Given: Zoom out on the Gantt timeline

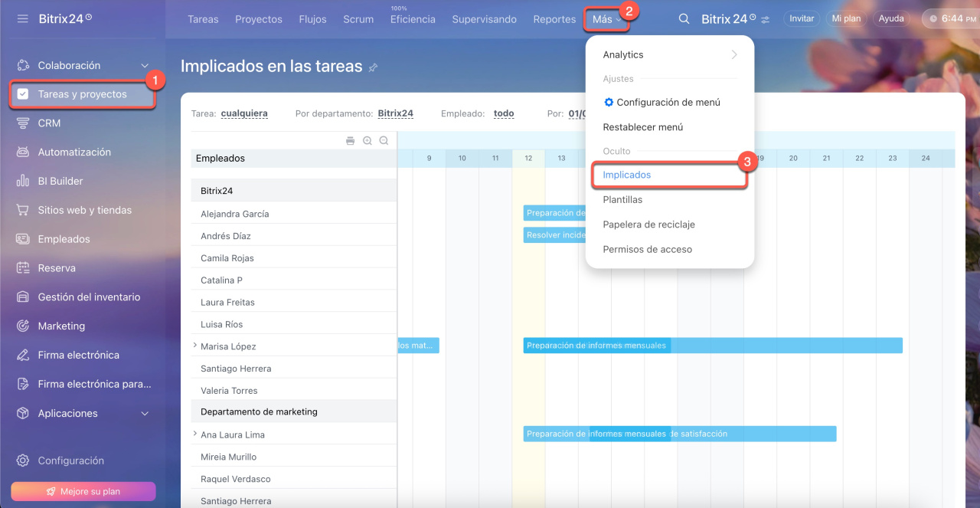Looking at the screenshot, I should coord(384,141).
